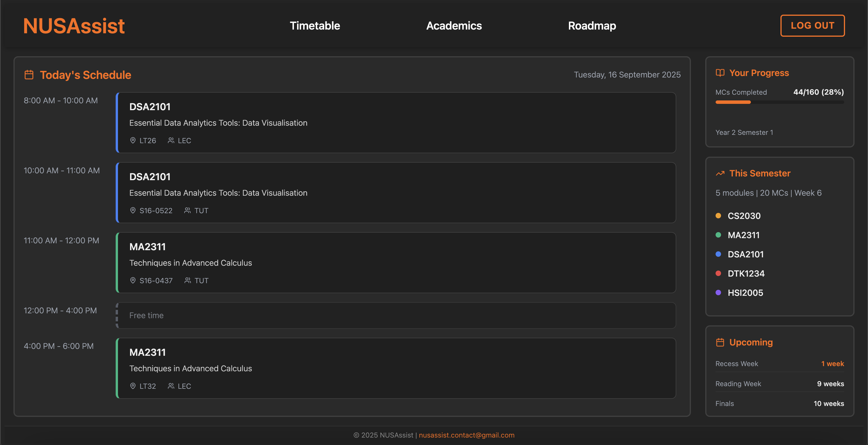Screen dimensions: 868x445
Task: Open the nusassist.contact@gmail.com email link
Action: 466,435
